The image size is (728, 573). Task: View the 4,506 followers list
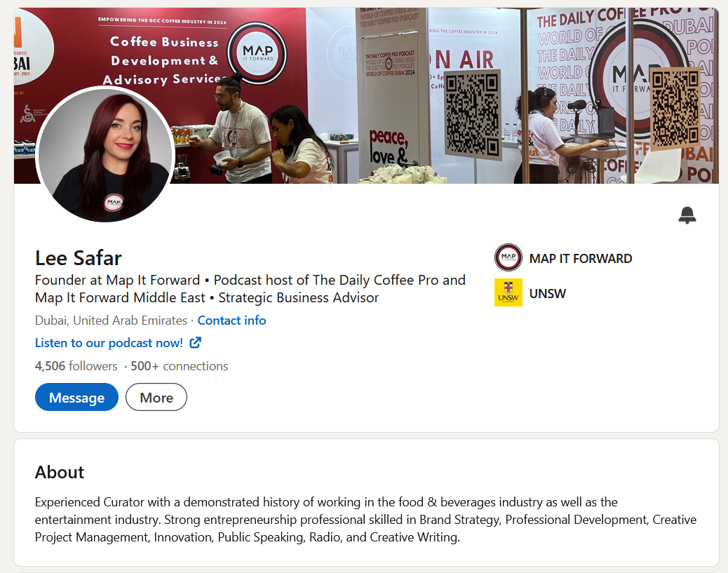coord(76,366)
